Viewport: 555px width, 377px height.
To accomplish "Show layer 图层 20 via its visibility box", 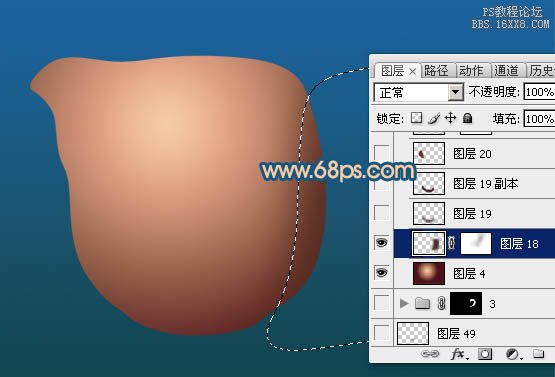I will point(382,153).
